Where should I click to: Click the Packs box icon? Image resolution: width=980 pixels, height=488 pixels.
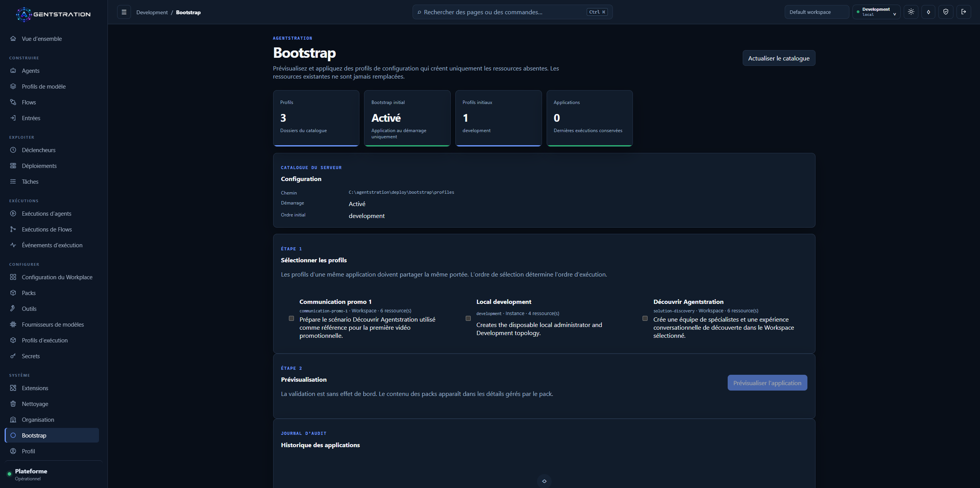tap(13, 293)
